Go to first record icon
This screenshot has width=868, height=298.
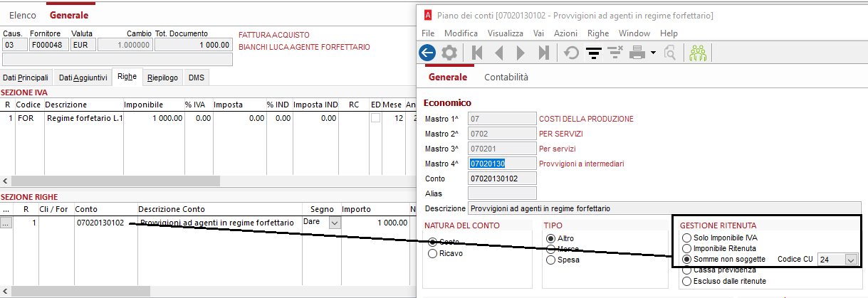(x=478, y=52)
